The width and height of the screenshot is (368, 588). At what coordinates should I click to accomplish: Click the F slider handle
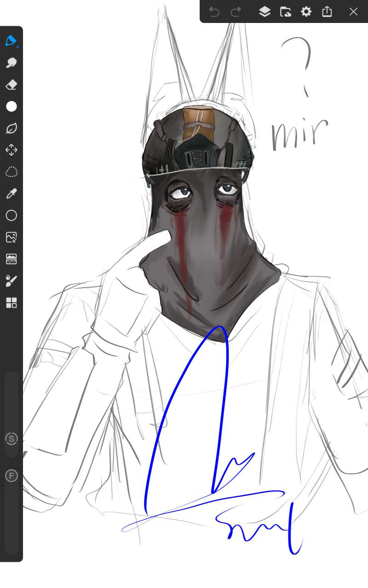[11, 475]
